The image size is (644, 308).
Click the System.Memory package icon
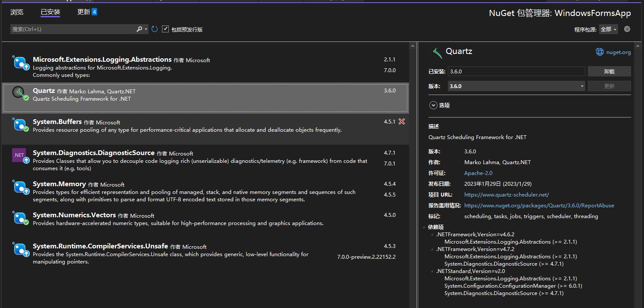coord(20,187)
